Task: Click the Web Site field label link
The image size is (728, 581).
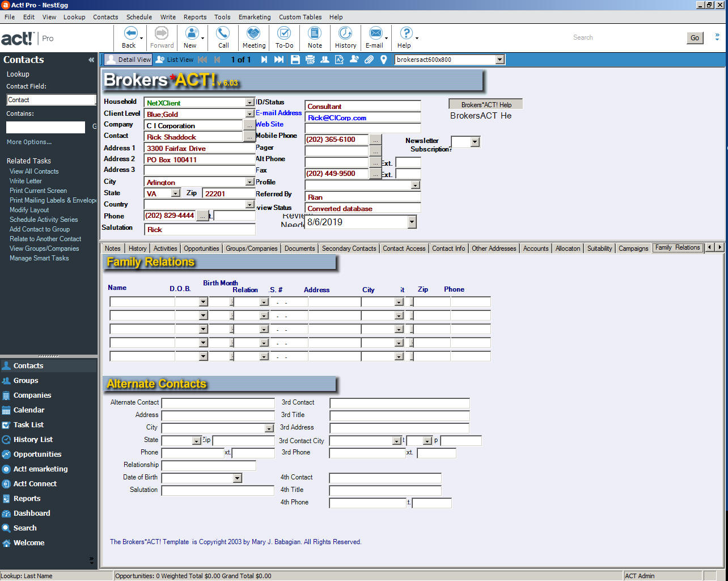Action: pos(270,124)
